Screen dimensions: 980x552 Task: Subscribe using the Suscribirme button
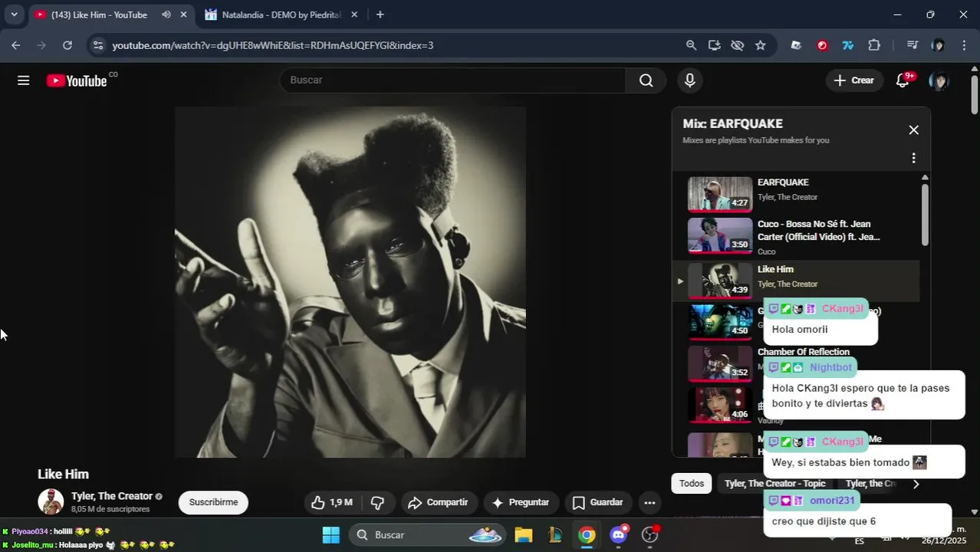pos(213,503)
